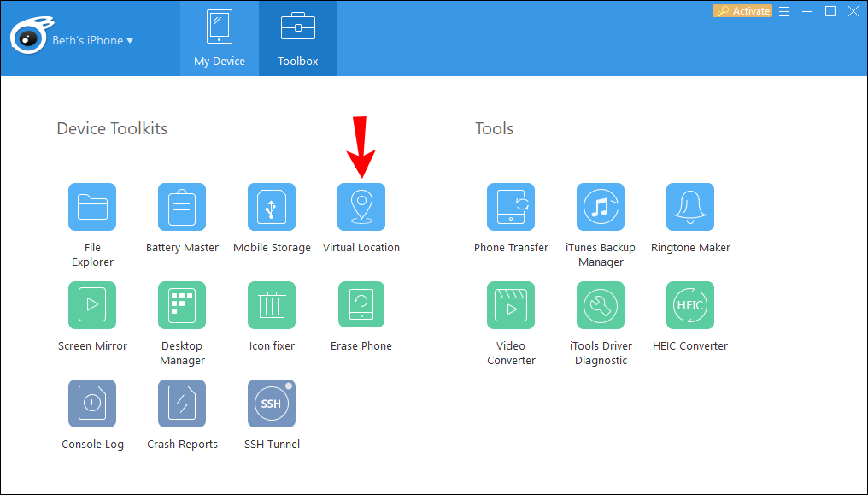Click the Phone Transfer label text

(x=511, y=248)
